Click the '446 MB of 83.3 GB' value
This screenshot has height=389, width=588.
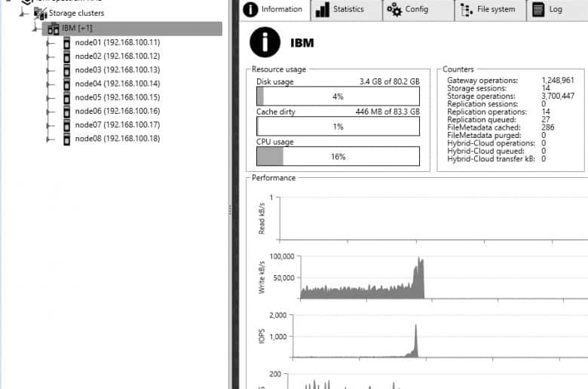click(387, 112)
